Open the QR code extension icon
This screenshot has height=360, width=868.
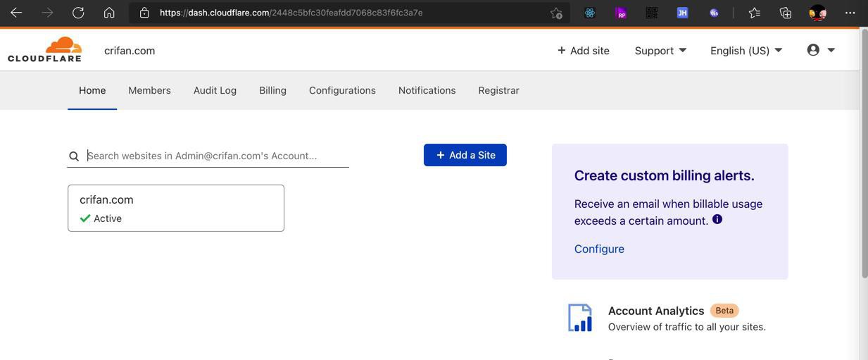click(652, 13)
